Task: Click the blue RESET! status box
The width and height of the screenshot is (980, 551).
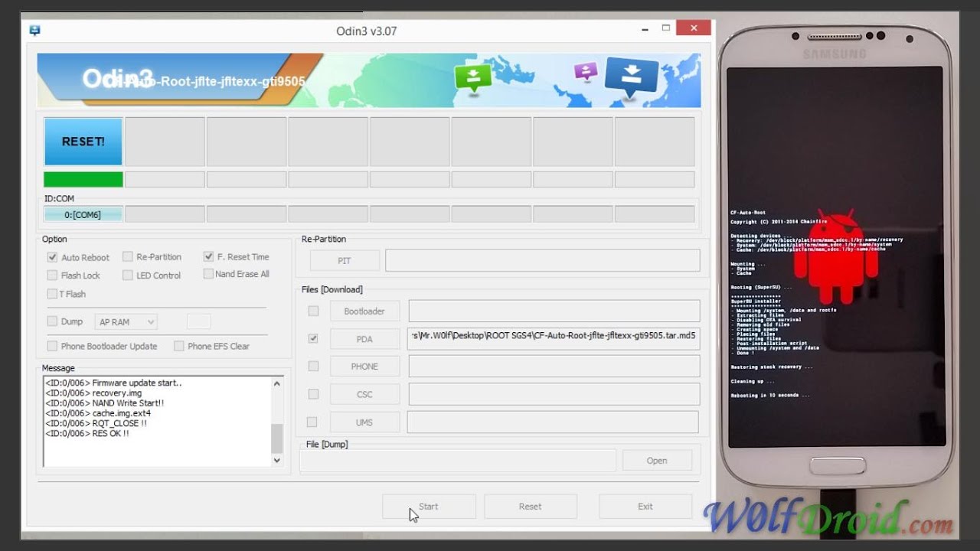Action: click(x=83, y=142)
